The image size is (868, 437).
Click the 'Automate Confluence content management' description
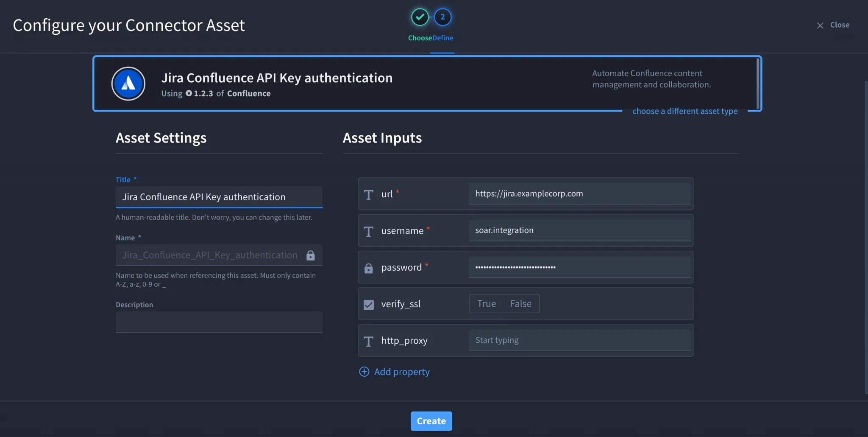pyautogui.click(x=651, y=79)
